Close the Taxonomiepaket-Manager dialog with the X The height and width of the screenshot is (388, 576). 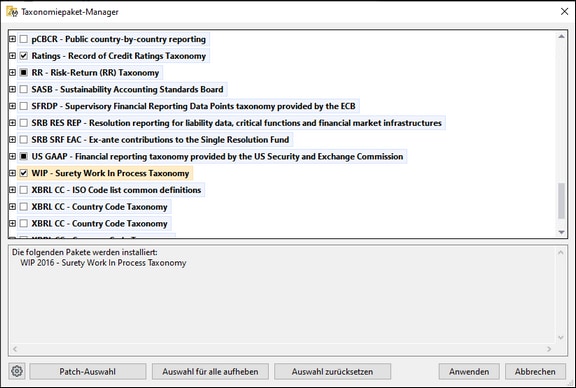click(x=565, y=12)
